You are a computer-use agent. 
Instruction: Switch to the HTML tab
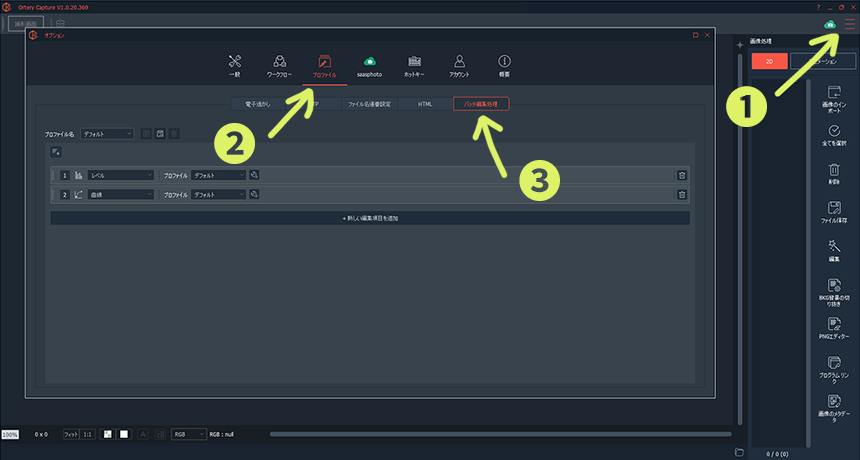coord(425,103)
